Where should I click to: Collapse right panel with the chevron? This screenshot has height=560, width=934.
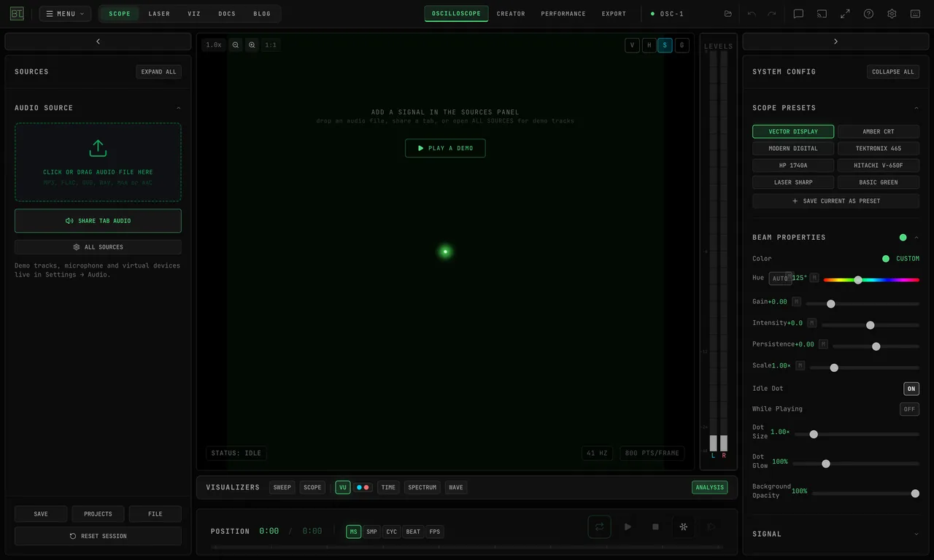[835, 42]
